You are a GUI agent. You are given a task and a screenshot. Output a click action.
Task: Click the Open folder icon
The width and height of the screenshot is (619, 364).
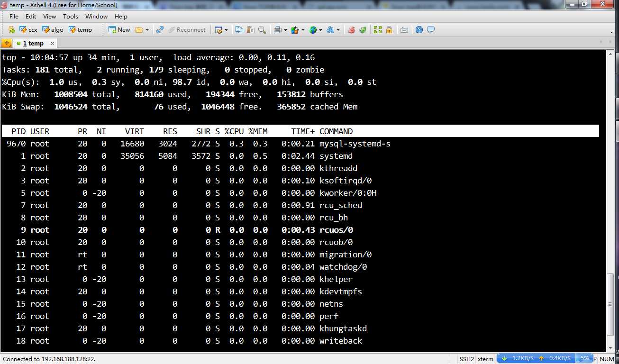[139, 29]
